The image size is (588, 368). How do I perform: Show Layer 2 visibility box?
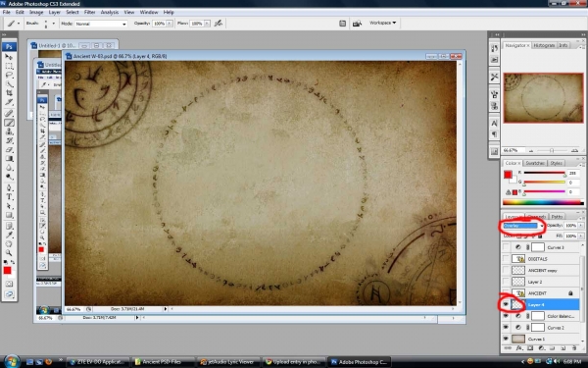coord(507,282)
